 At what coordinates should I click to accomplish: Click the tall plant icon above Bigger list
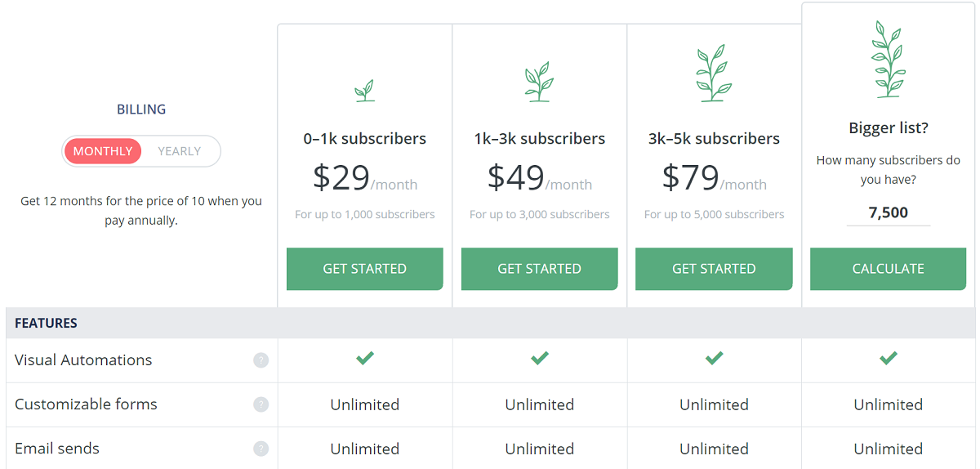[x=889, y=60]
